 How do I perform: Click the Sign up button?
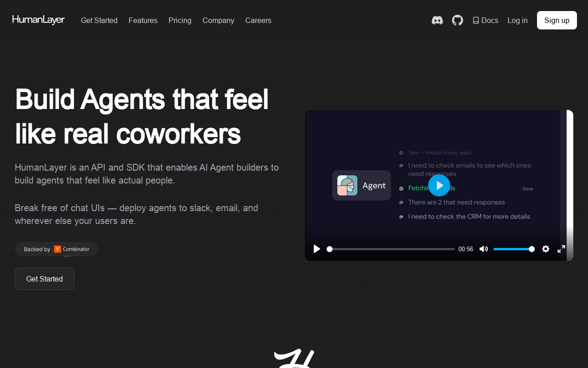[x=557, y=20]
